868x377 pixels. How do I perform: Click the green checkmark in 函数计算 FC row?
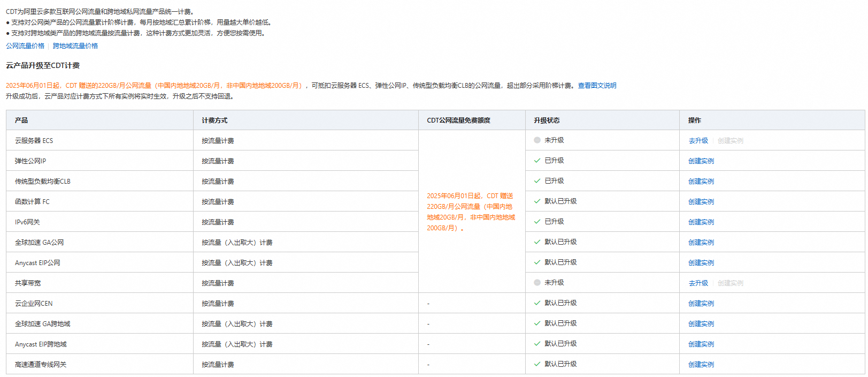pos(537,201)
